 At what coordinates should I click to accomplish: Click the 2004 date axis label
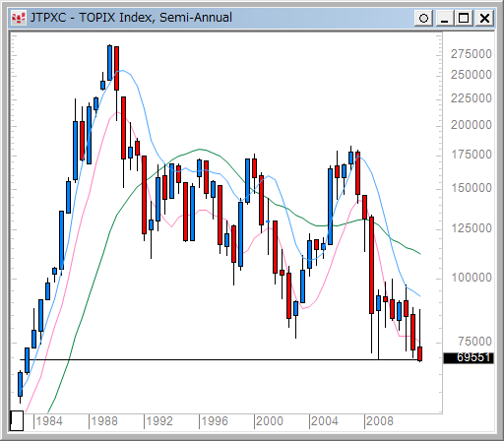coord(325,421)
